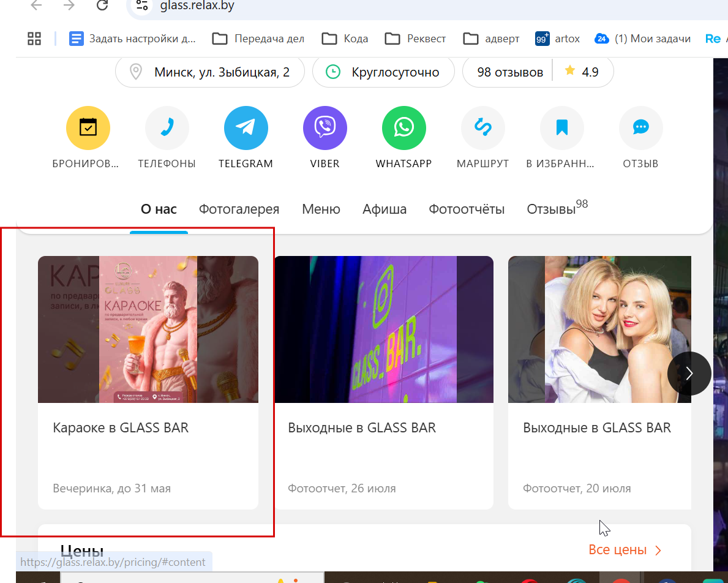Open the адверт bookmark folder

(491, 39)
